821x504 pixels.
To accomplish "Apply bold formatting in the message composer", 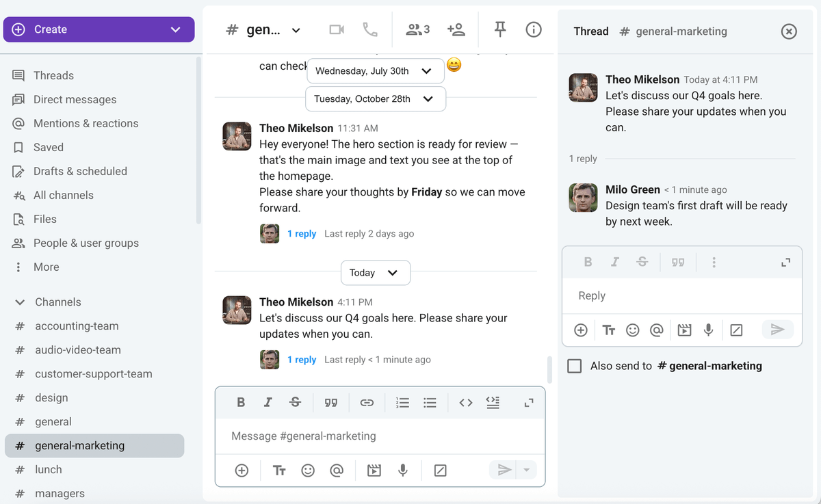I will click(x=240, y=402).
